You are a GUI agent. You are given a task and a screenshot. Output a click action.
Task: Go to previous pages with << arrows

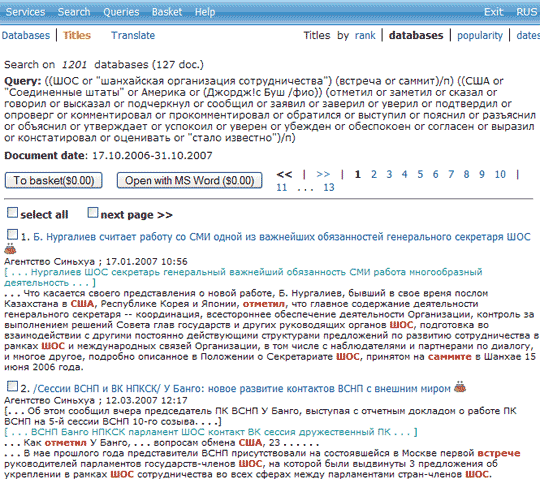(284, 174)
